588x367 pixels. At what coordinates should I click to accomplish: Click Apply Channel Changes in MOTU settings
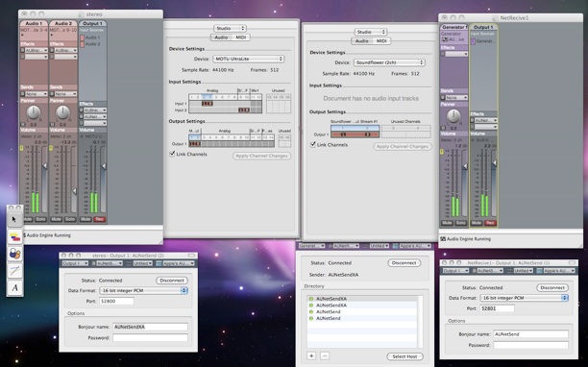[x=261, y=156]
